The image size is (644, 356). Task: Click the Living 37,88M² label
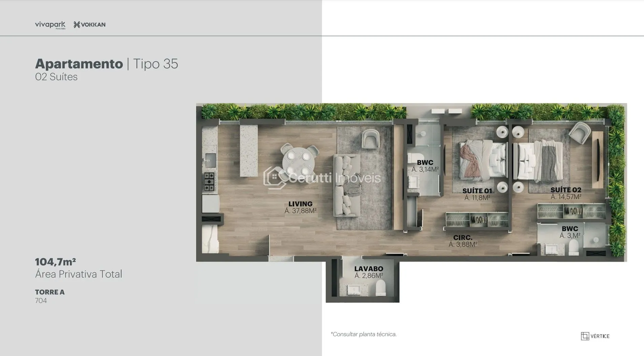click(x=300, y=207)
